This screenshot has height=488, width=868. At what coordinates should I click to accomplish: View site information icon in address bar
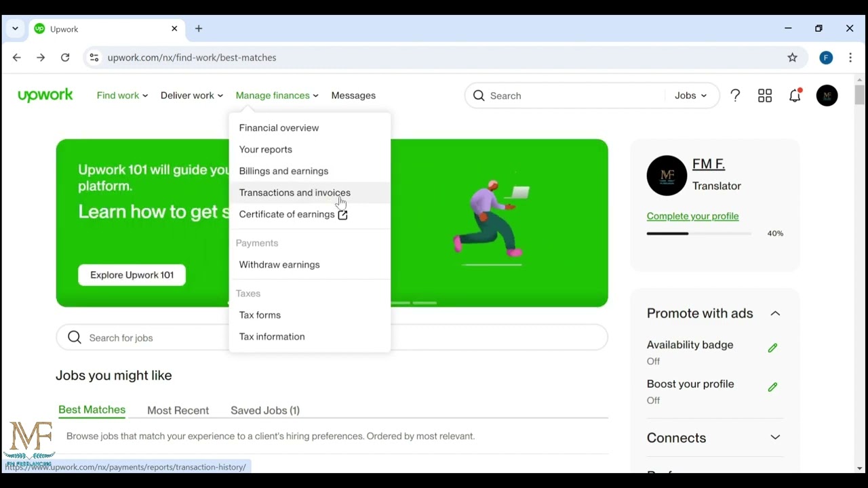coord(94,58)
